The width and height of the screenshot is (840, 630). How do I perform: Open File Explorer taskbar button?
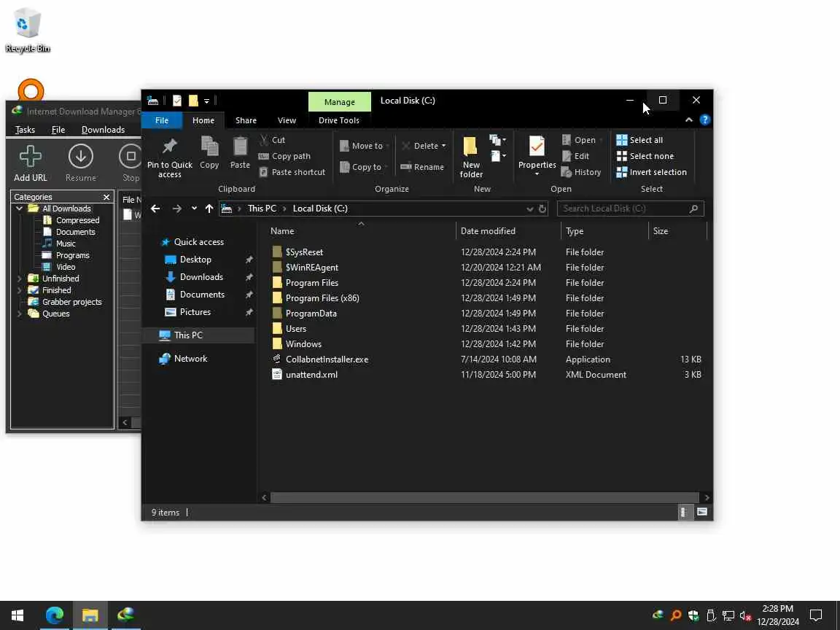click(x=90, y=615)
